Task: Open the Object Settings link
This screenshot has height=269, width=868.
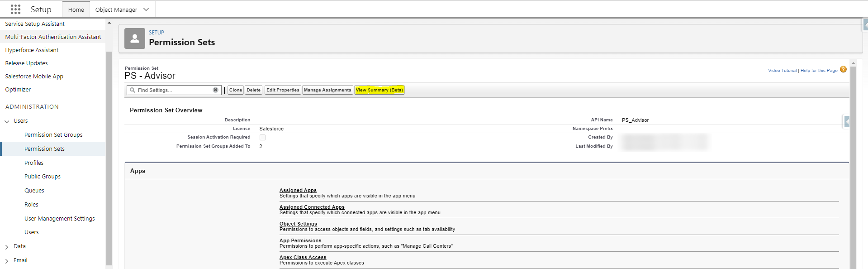Action: [298, 224]
